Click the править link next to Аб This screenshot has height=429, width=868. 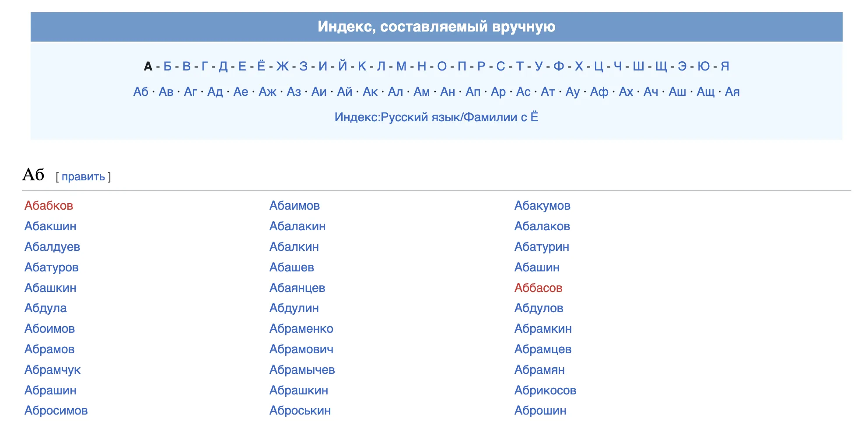click(x=83, y=176)
